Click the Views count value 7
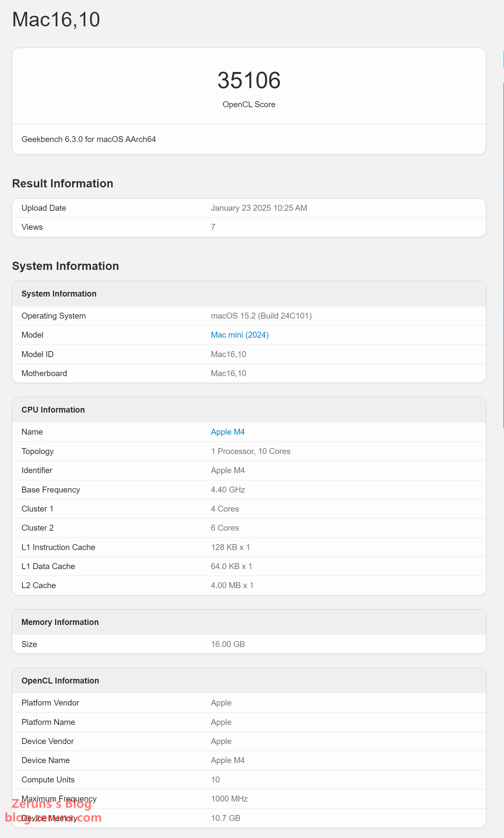The height and width of the screenshot is (838, 504). click(x=213, y=227)
